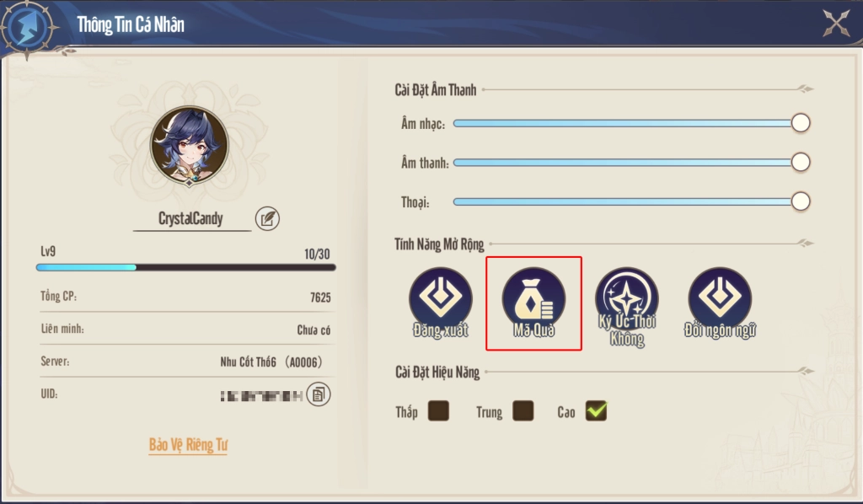This screenshot has width=863, height=504.
Task: Enable the Trung performance checkbox
Action: click(x=523, y=411)
